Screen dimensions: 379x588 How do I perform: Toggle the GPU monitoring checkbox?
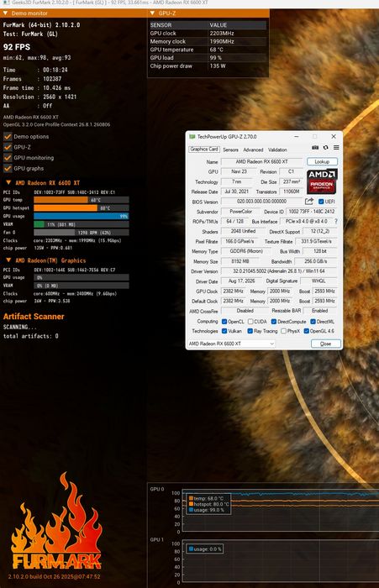8,158
